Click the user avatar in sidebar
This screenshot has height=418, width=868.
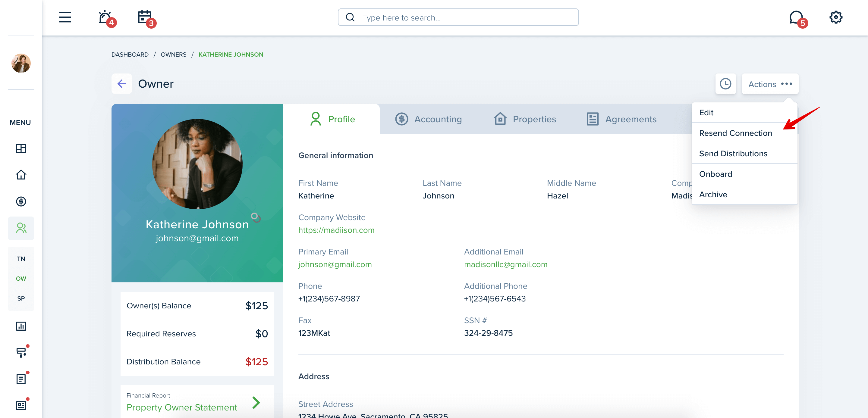[21, 63]
